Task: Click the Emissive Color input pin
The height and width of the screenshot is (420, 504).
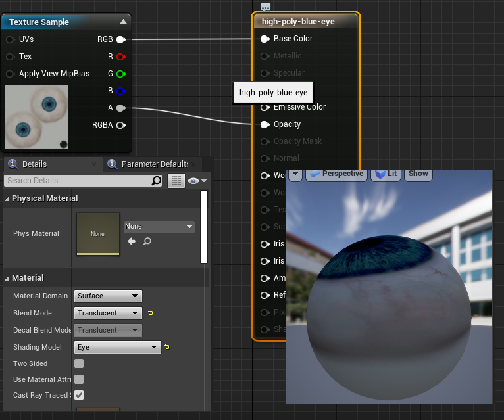Action: (265, 107)
